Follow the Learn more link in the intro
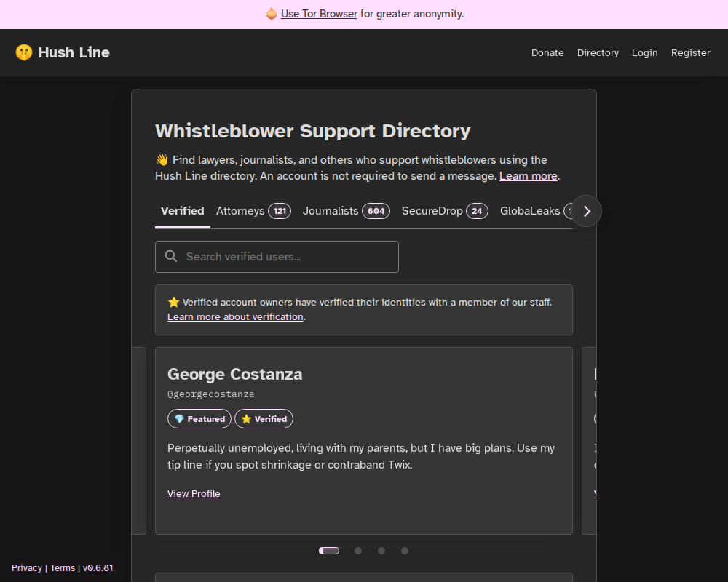The image size is (728, 582). coord(529,176)
